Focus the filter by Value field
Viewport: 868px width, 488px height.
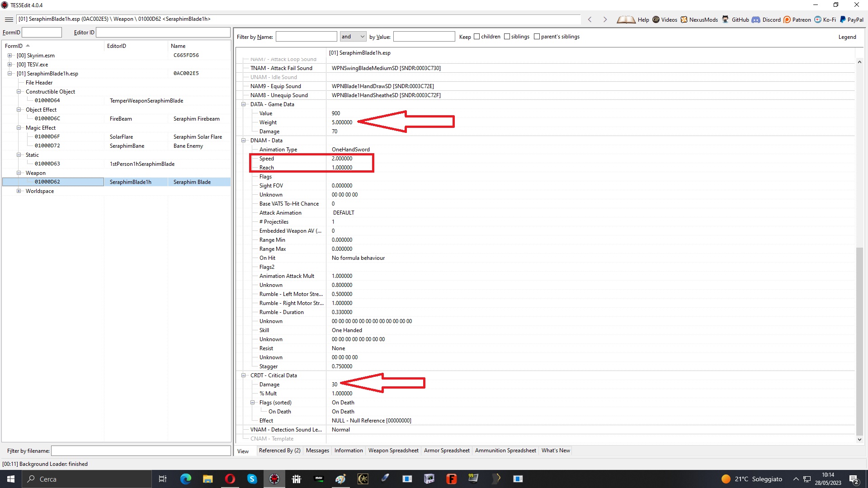point(424,37)
